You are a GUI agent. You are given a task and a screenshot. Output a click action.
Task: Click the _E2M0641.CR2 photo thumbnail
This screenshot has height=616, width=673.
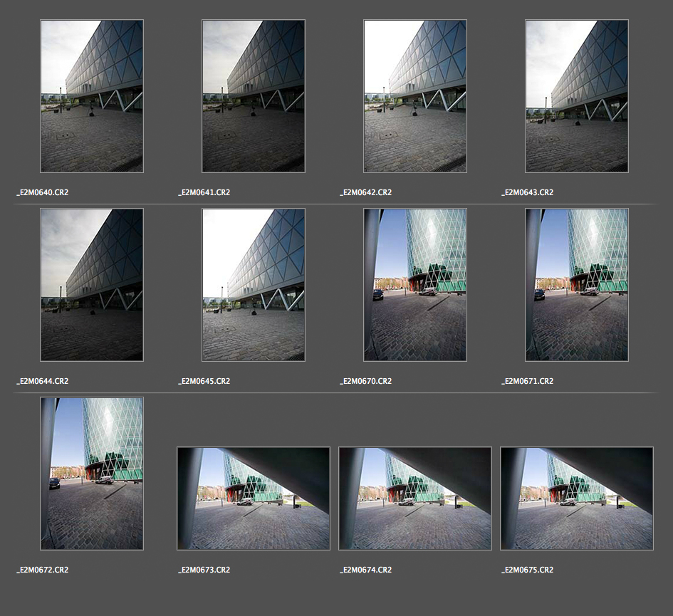(x=254, y=96)
